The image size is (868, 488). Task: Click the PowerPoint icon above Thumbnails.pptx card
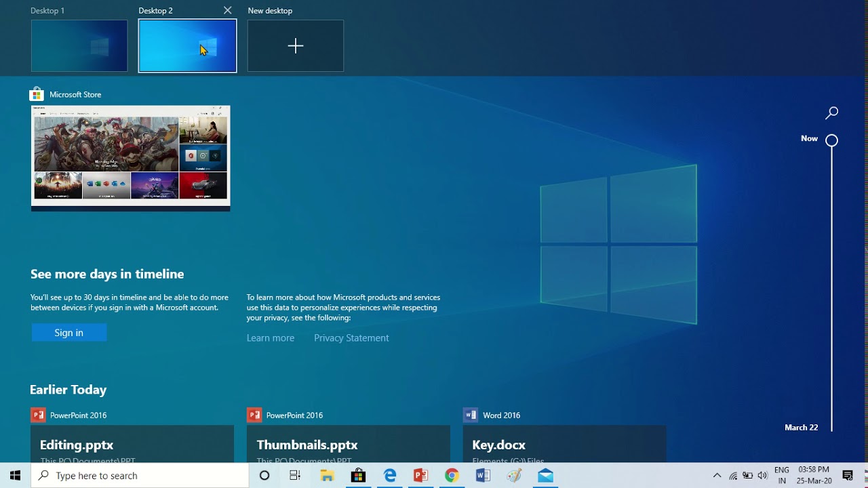point(254,415)
